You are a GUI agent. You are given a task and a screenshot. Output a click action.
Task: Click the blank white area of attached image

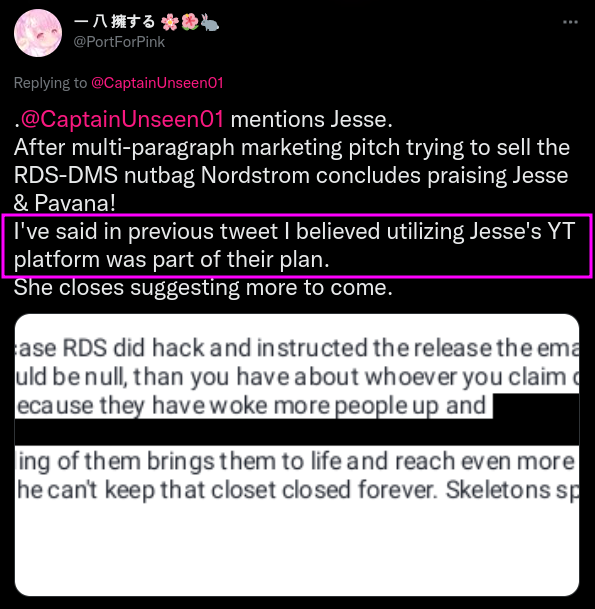click(297, 550)
